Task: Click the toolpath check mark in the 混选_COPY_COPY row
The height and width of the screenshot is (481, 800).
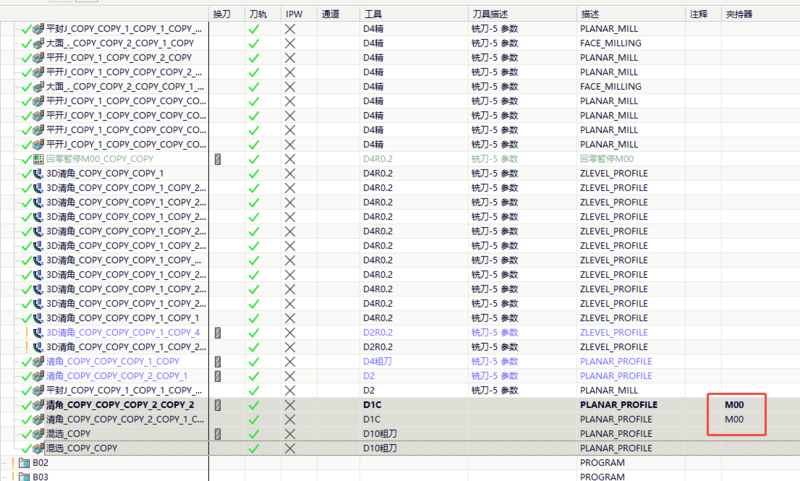Action: [254, 448]
